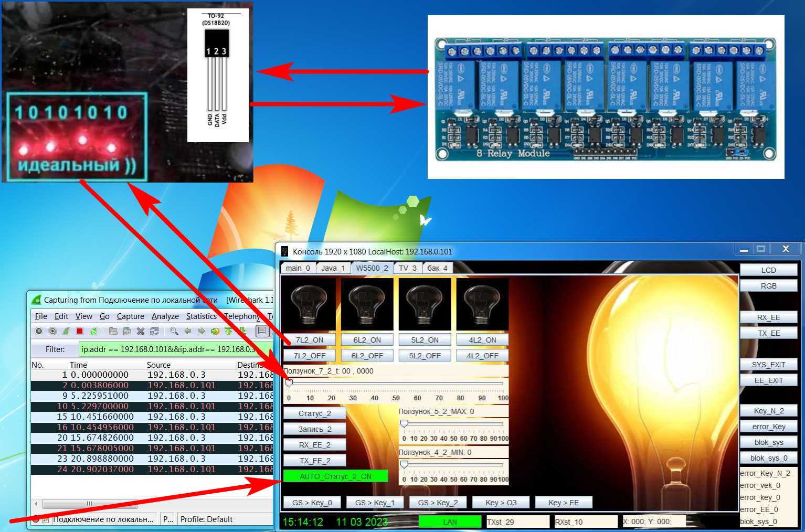The height and width of the screenshot is (532, 805).
Task: Open a capture file via folder icon
Action: pos(113,331)
